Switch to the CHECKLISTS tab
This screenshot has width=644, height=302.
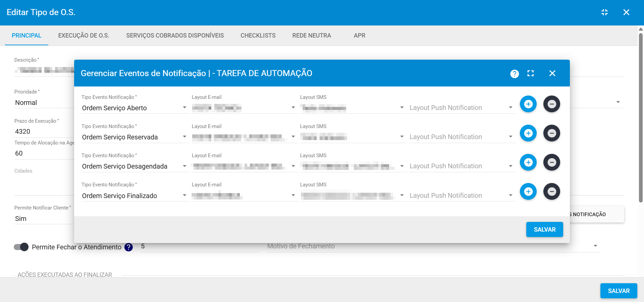(258, 36)
